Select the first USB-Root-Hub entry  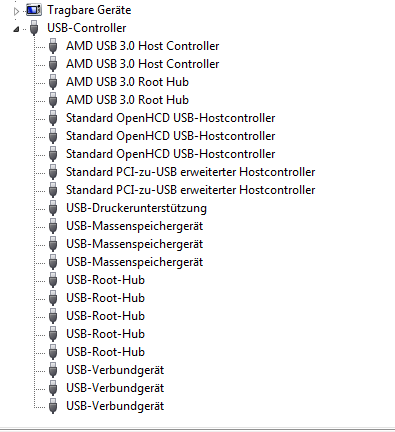(105, 280)
